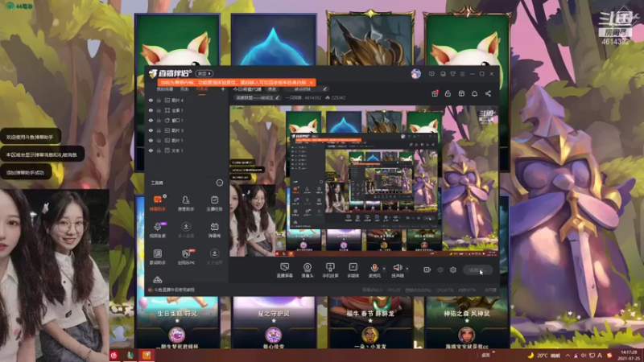Hide the 窗口 1 layer
Screen dimensions: 644x362
point(151,120)
